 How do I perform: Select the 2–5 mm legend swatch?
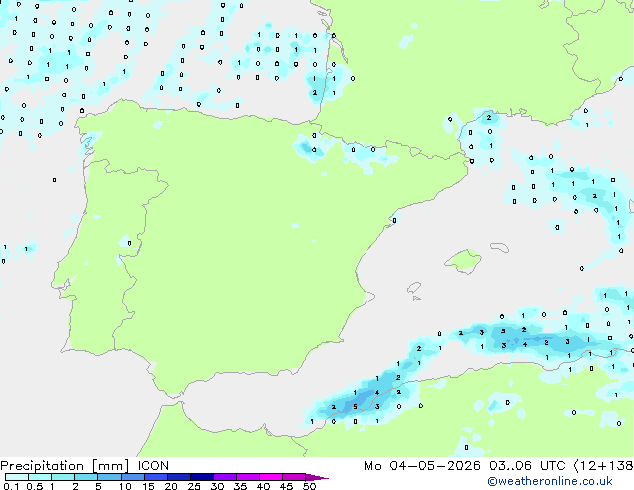point(86,477)
